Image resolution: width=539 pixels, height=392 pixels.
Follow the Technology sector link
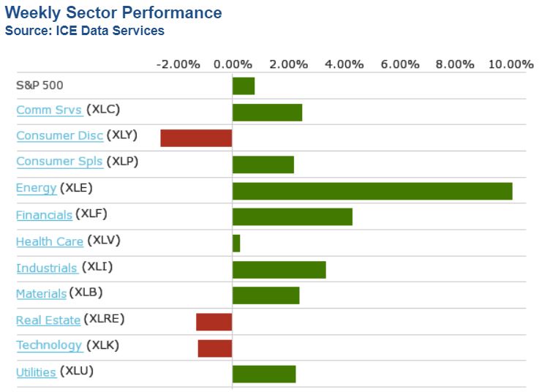pos(49,346)
